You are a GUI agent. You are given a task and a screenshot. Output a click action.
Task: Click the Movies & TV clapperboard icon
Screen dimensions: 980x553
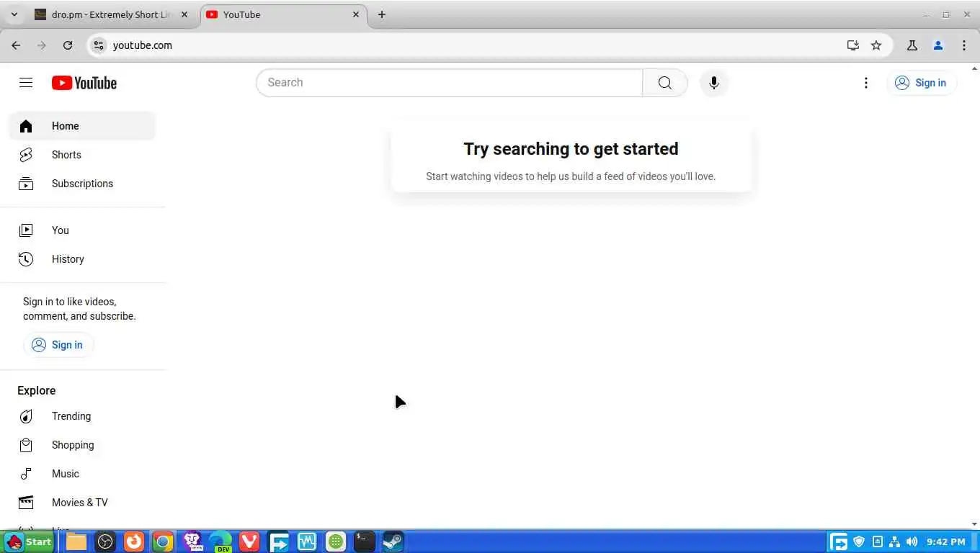pyautogui.click(x=26, y=503)
